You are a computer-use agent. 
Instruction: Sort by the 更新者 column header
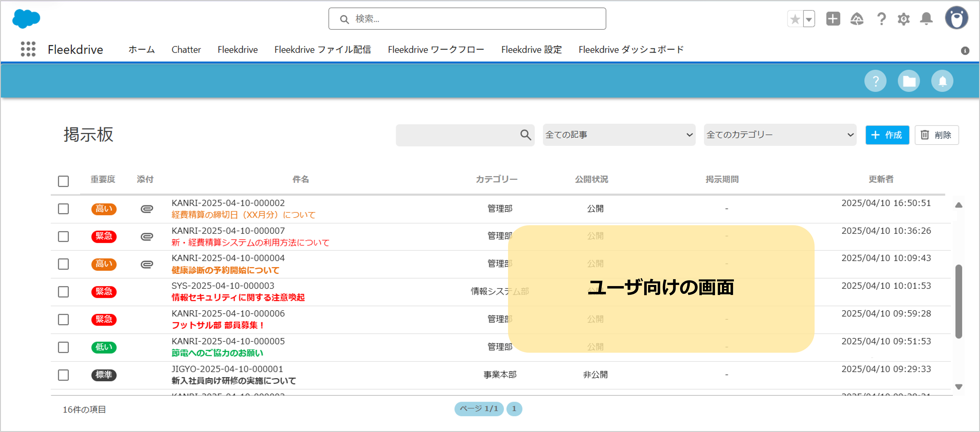pos(881,179)
